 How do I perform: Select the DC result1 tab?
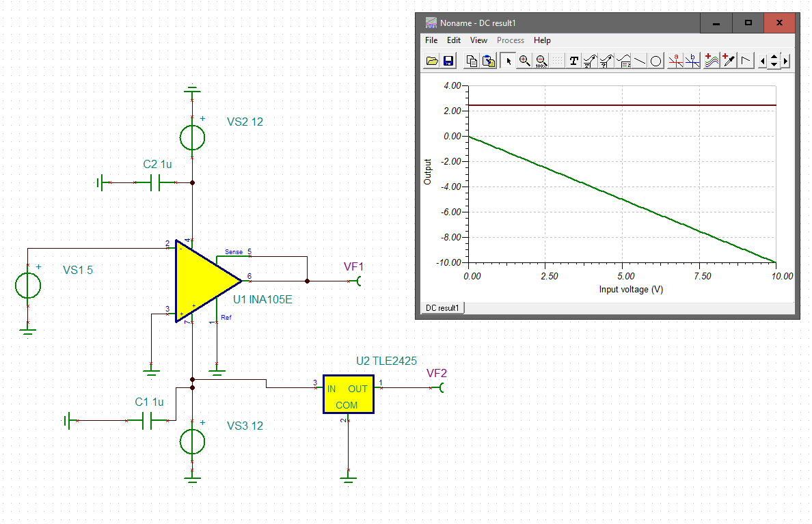coord(442,308)
